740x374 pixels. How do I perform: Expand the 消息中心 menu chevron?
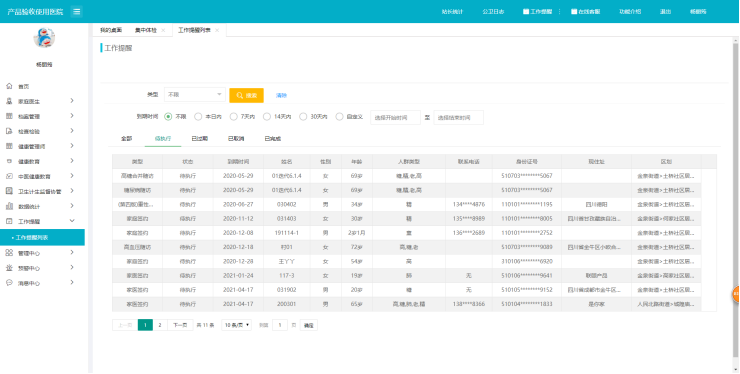pos(72,282)
